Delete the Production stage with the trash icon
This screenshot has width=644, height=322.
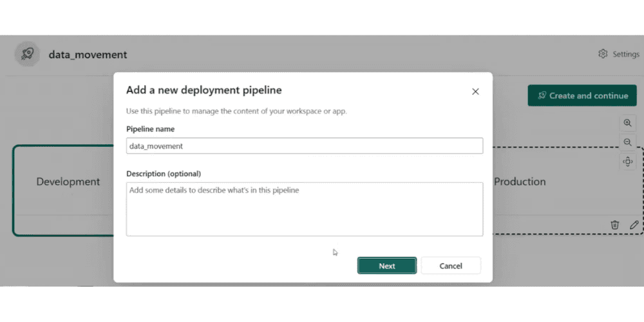tap(614, 225)
